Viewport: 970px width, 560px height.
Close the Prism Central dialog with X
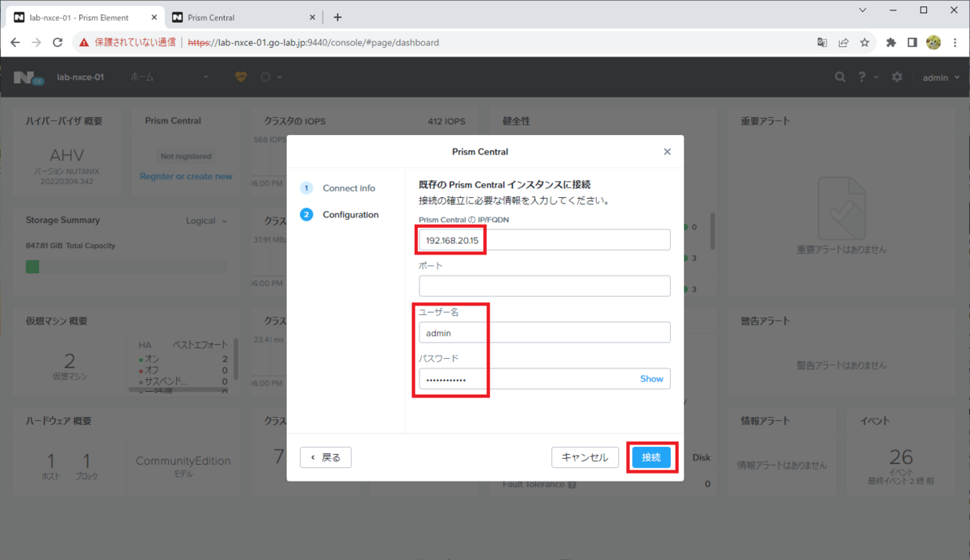[x=667, y=151]
